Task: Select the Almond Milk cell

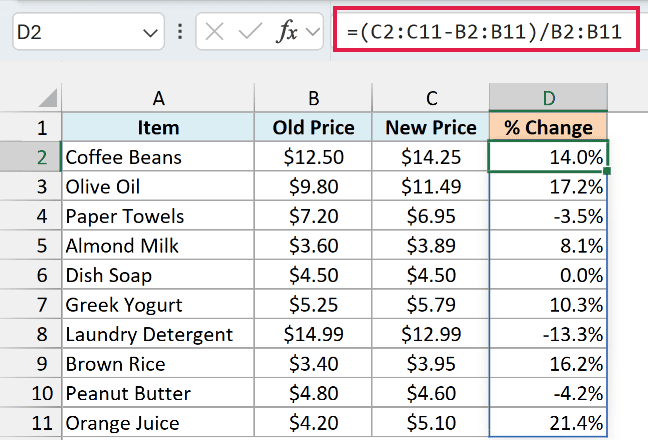Action: click(x=158, y=245)
